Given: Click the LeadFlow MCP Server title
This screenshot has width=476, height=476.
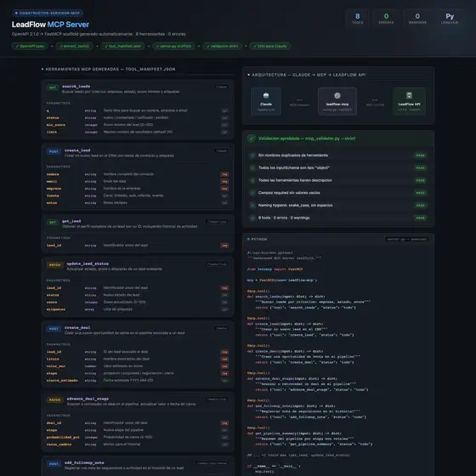Looking at the screenshot, I should pyautogui.click(x=50, y=25).
